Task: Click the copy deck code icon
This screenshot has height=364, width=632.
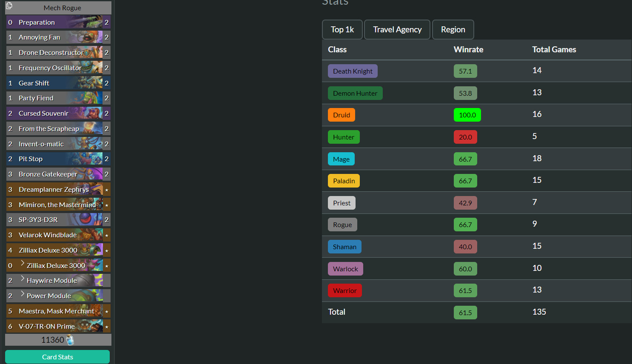Action: click(x=9, y=6)
